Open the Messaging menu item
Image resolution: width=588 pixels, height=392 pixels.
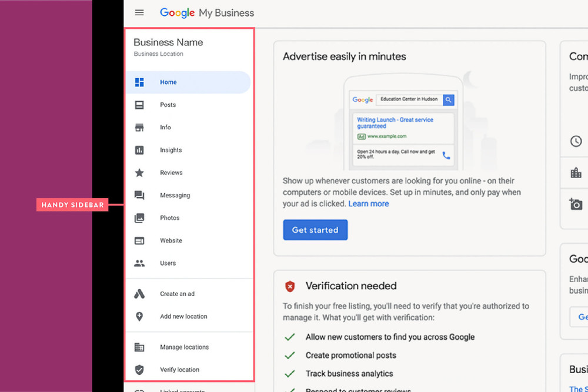[x=188, y=195]
